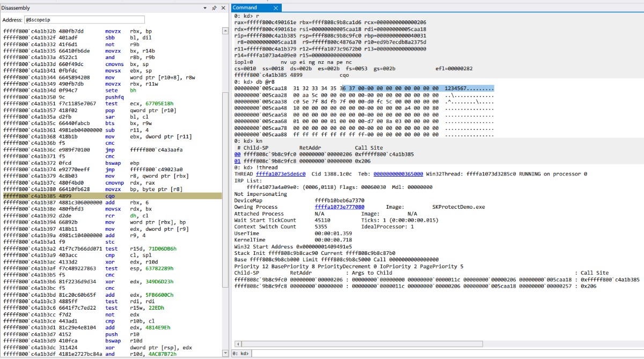The height and width of the screenshot is (359, 644).
Task: Follow the THREAD ffffa1073e5de6c0 link
Action: (x=281, y=174)
